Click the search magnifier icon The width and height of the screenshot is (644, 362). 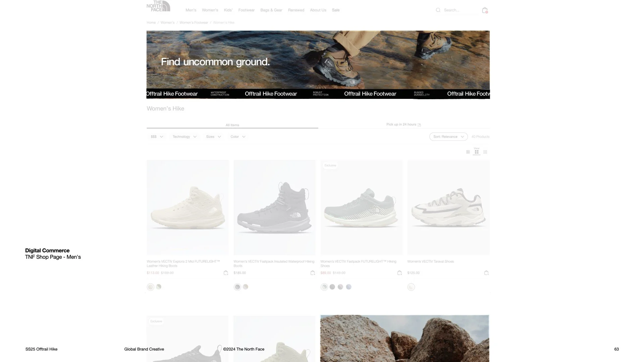click(438, 10)
